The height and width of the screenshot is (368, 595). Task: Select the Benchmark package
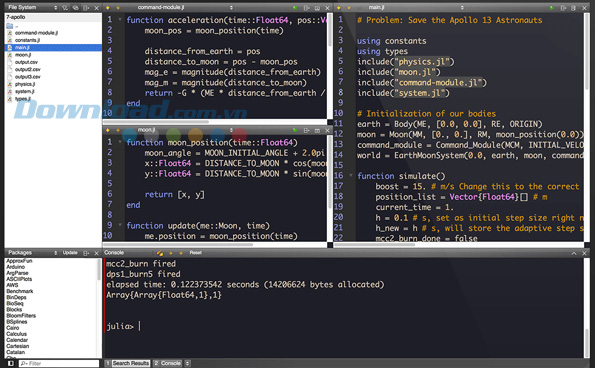coord(20,291)
